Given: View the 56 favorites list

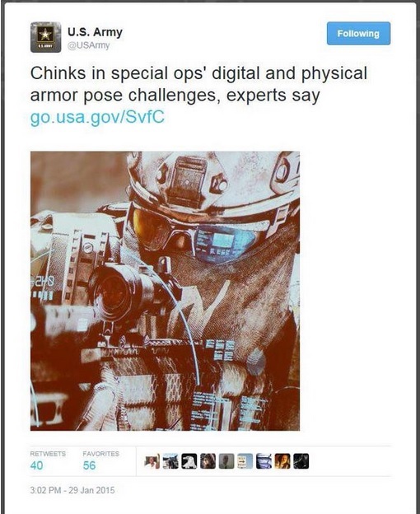Looking at the screenshot, I should pyautogui.click(x=90, y=465).
